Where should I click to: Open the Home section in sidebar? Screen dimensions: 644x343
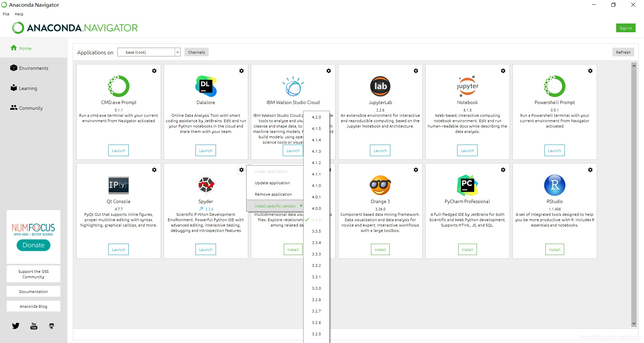pyautogui.click(x=34, y=48)
